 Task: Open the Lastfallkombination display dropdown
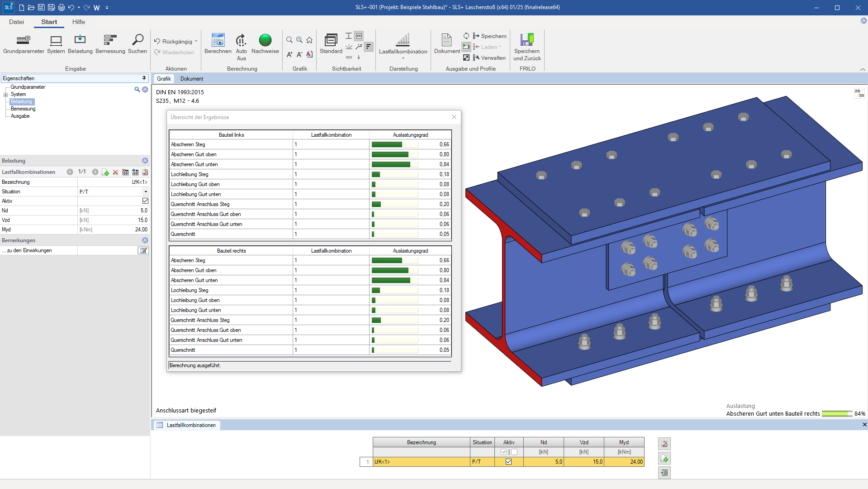tap(403, 46)
